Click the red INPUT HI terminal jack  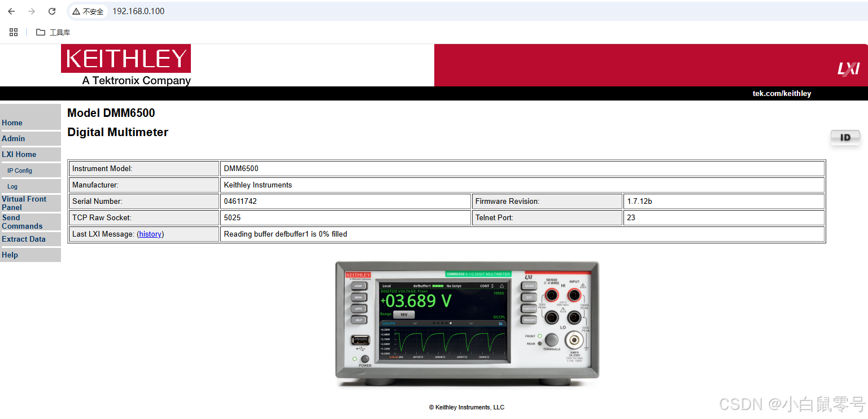point(574,294)
